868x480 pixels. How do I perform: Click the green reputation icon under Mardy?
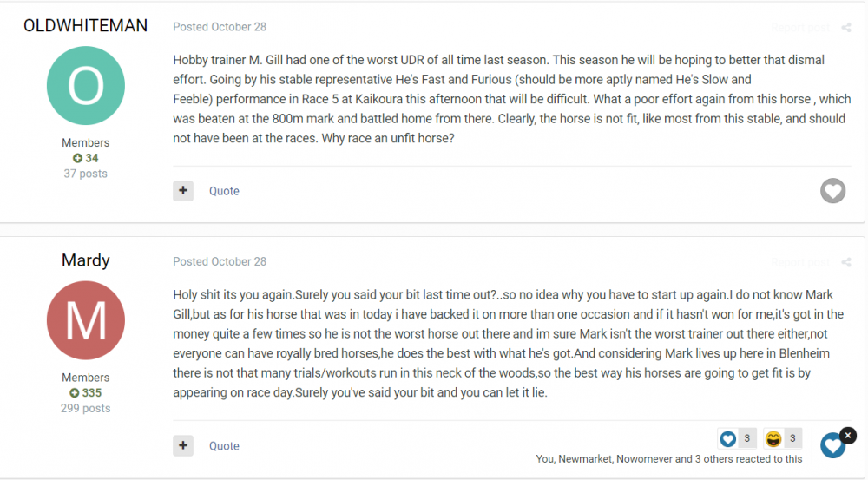point(75,393)
